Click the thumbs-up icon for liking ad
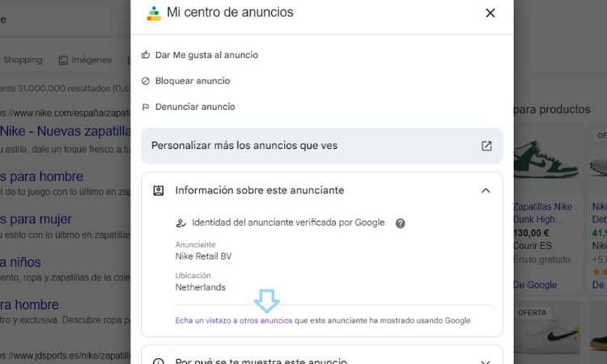Viewport: 607px width, 364px height. [x=146, y=55]
